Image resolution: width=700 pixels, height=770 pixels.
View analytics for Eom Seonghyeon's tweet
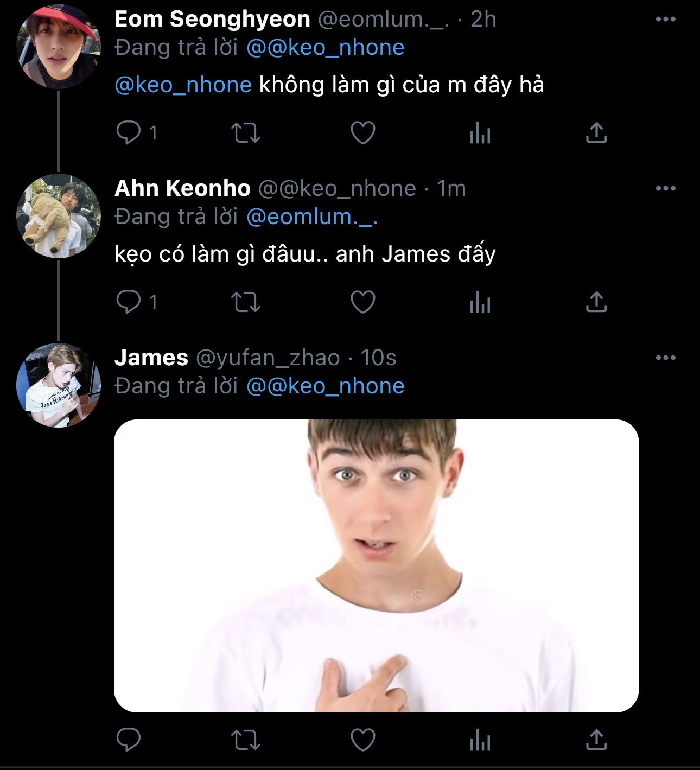[480, 132]
